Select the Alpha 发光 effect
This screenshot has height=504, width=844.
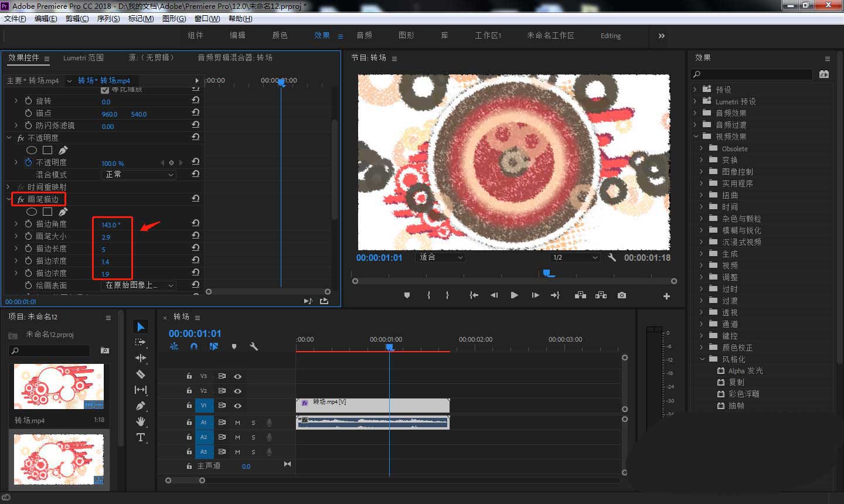click(x=745, y=371)
